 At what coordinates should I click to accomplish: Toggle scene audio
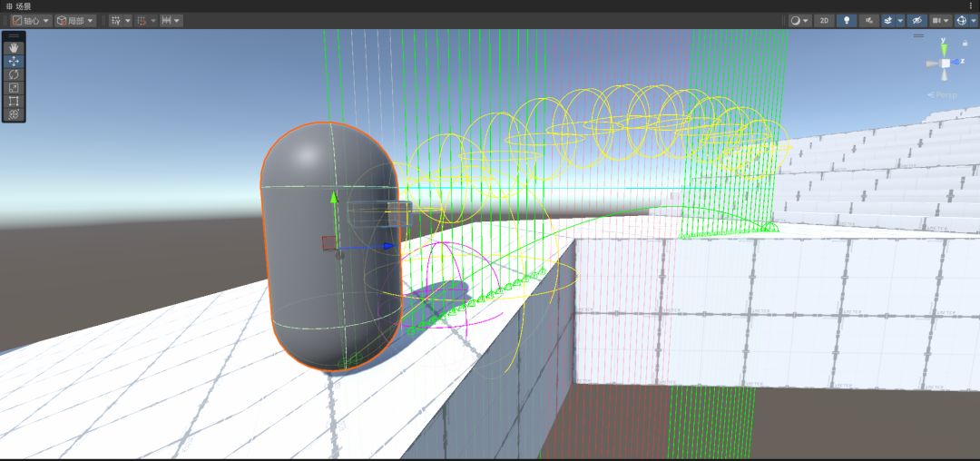point(868,21)
